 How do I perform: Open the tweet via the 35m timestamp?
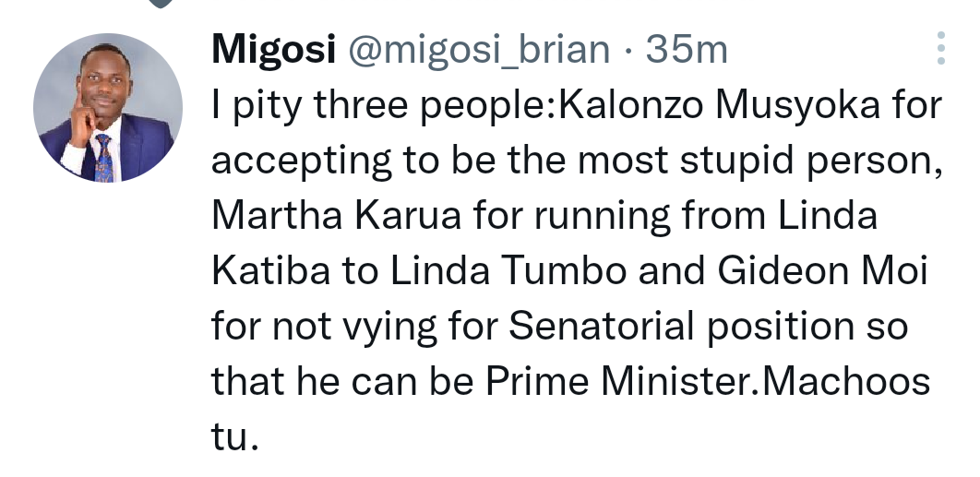687,50
